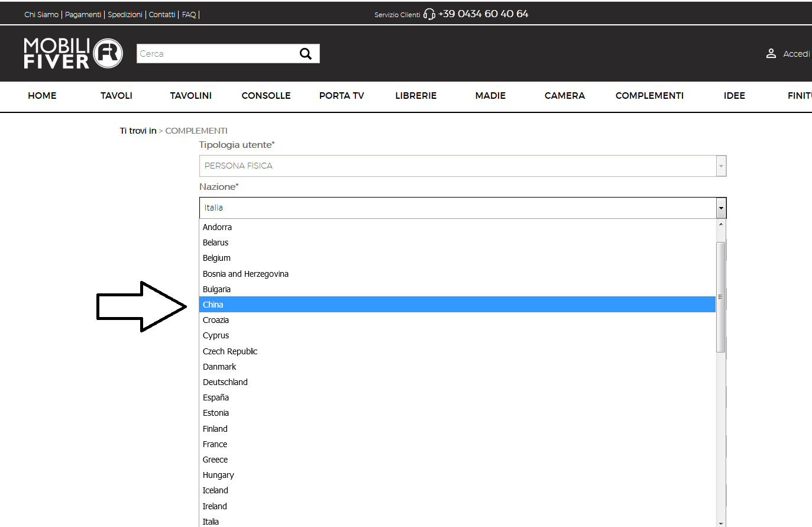Open the Spedizioni link
Image resolution: width=812 pixels, height=527 pixels.
click(x=125, y=15)
